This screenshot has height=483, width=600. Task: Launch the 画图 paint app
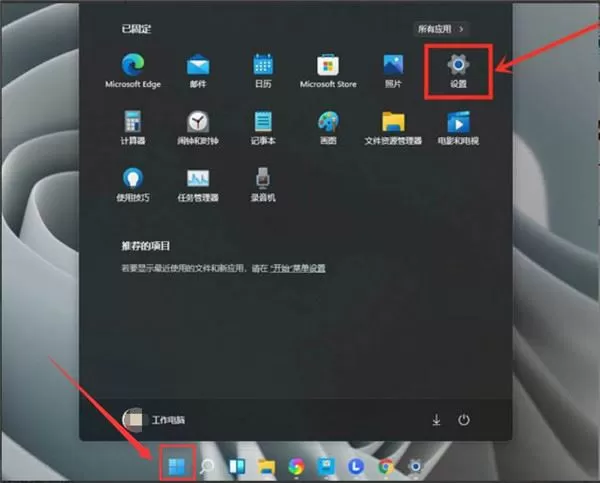(x=328, y=128)
